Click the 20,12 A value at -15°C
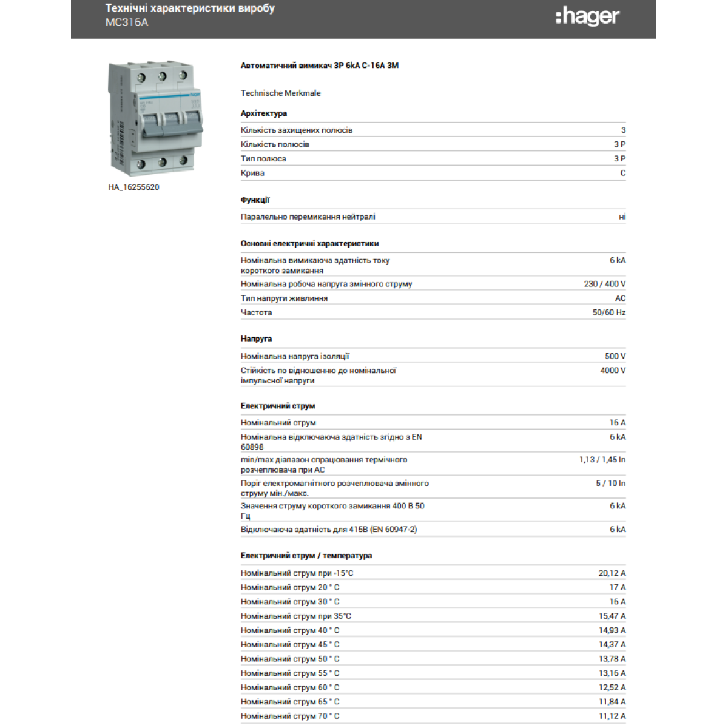Image resolution: width=728 pixels, height=728 pixels. point(612,573)
